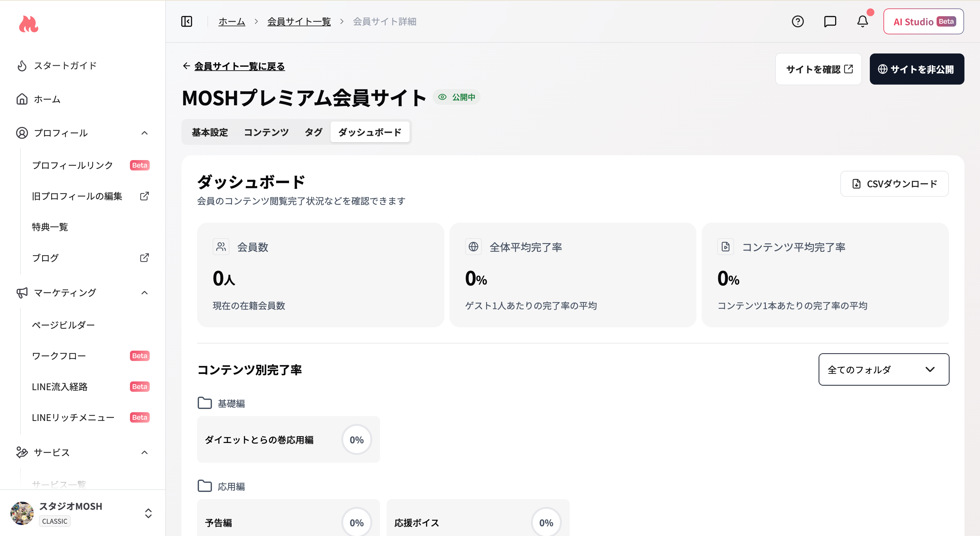Collapse the サービス section chevron
This screenshot has height=536, width=980.
tap(145, 452)
